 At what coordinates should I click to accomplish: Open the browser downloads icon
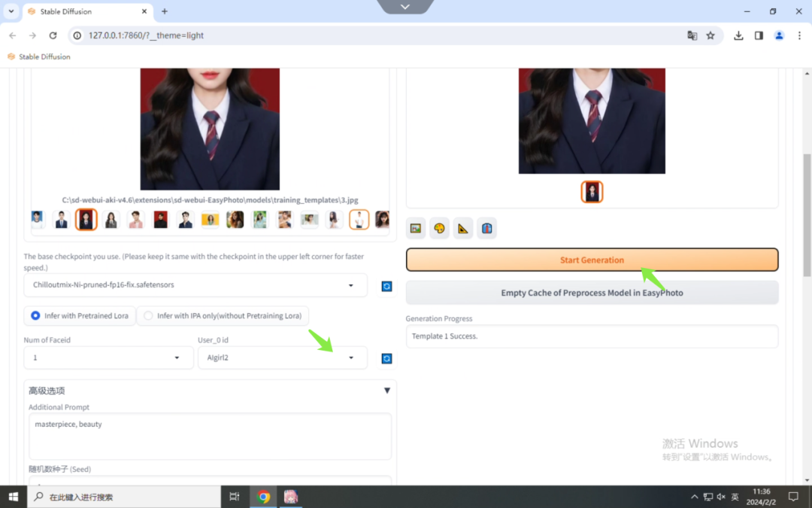[738, 35]
